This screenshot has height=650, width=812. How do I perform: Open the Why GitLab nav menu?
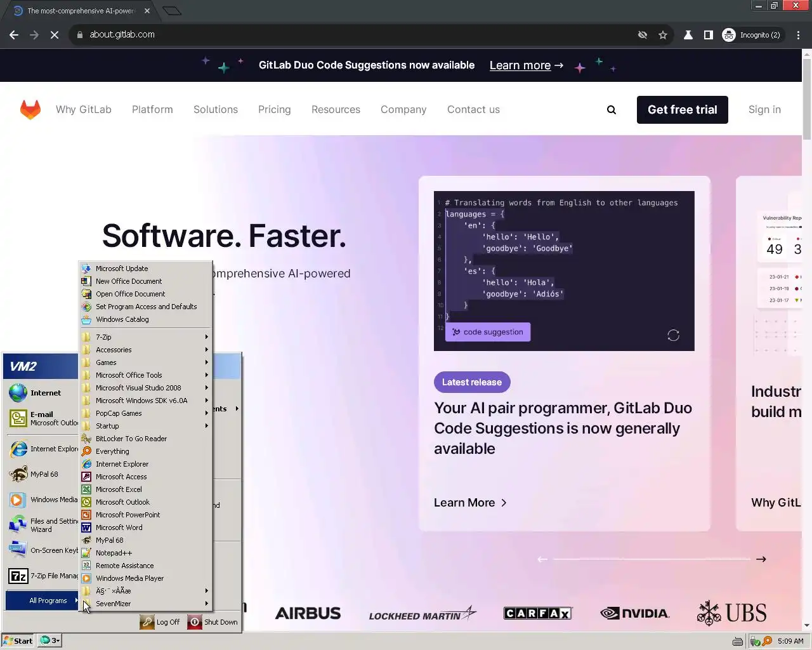(x=84, y=110)
